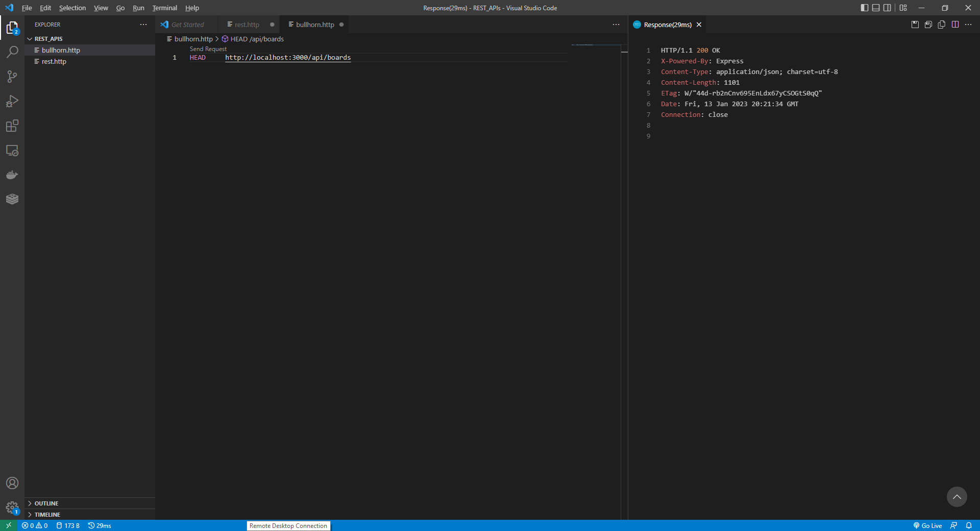This screenshot has height=531, width=980.
Task: Collapse the REST_APIS folder
Action: point(90,39)
